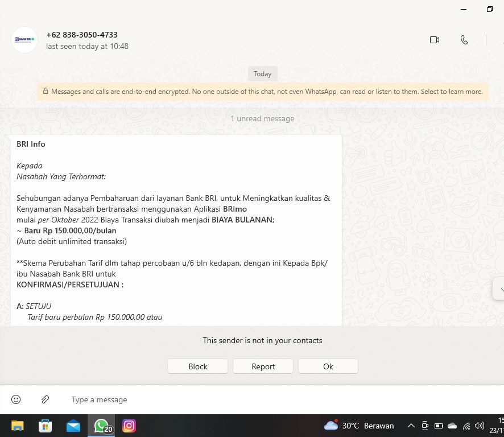Click 'This sender is not in your contacts' text
Screen dimensions: 504x437
click(262, 340)
